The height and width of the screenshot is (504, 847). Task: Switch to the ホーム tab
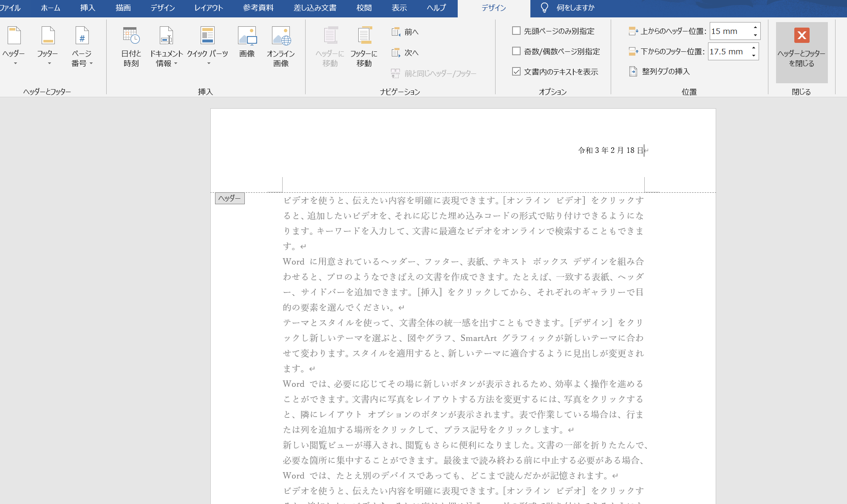[x=50, y=8]
